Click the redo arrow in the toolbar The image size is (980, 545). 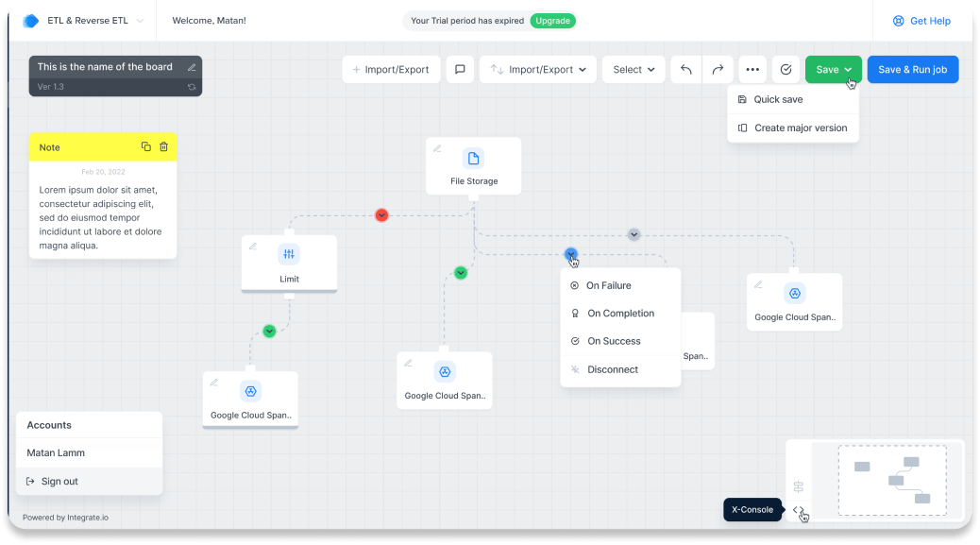pyautogui.click(x=718, y=70)
